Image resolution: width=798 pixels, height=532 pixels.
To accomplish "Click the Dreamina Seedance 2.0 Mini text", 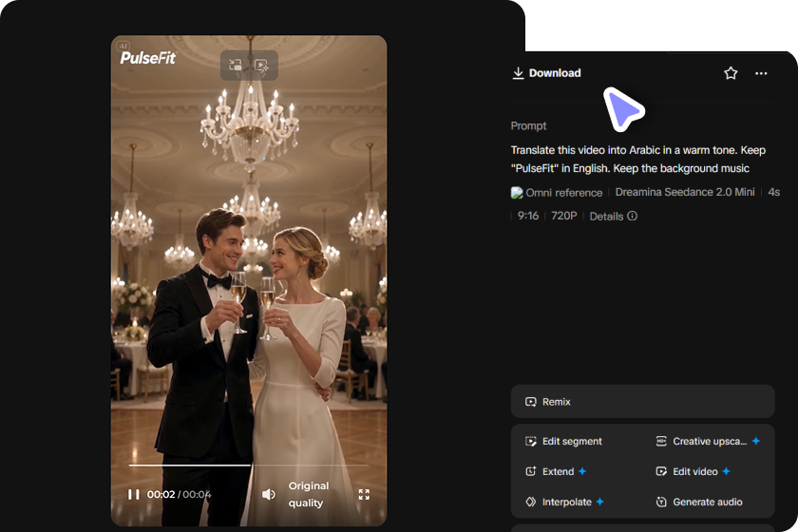I will [x=685, y=192].
